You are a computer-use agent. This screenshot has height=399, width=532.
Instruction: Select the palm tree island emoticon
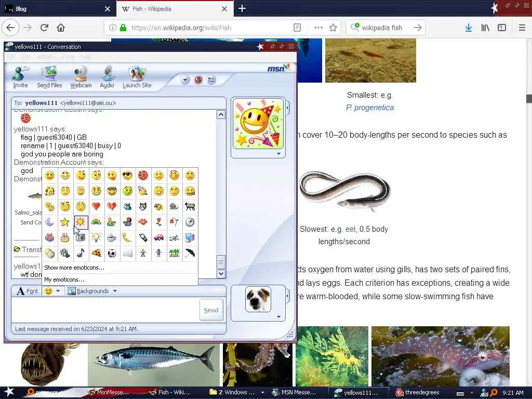click(174, 253)
